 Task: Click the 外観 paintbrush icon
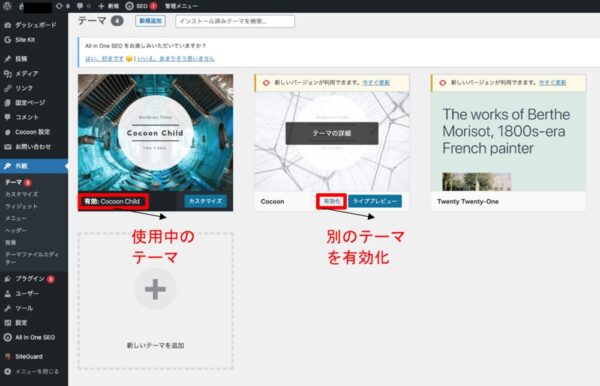tap(8, 166)
